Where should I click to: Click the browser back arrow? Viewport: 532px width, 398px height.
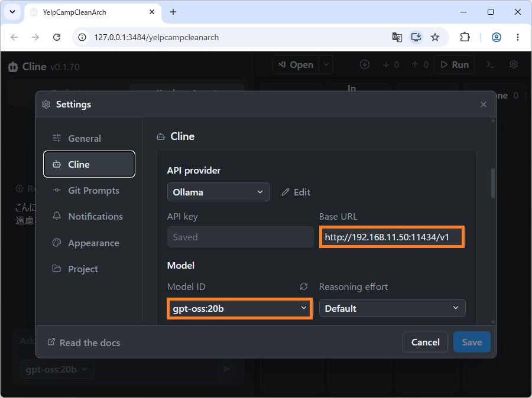(14, 37)
